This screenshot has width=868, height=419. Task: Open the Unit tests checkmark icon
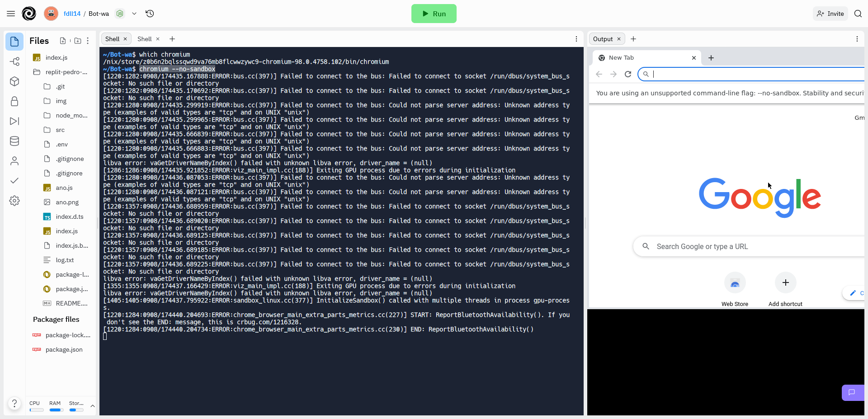[x=14, y=181]
